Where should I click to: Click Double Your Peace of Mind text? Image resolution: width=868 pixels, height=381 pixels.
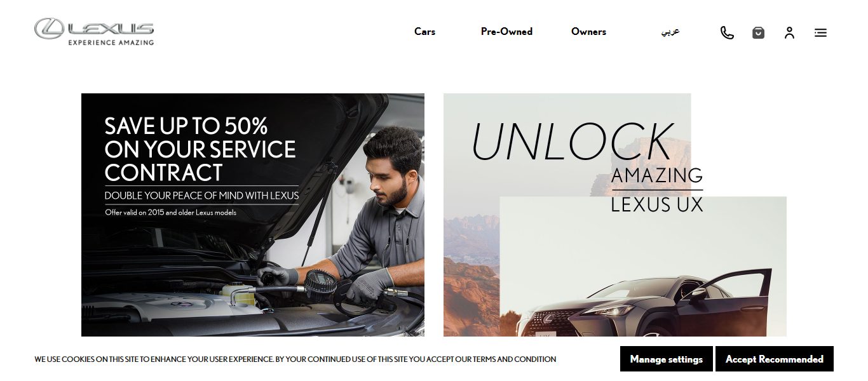click(x=201, y=196)
